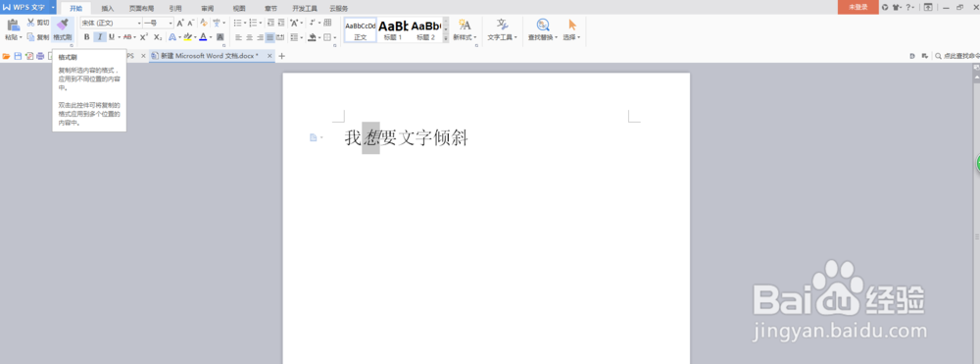Apply the font color A swatch
Screen dimensions: 980x364
pos(203,37)
